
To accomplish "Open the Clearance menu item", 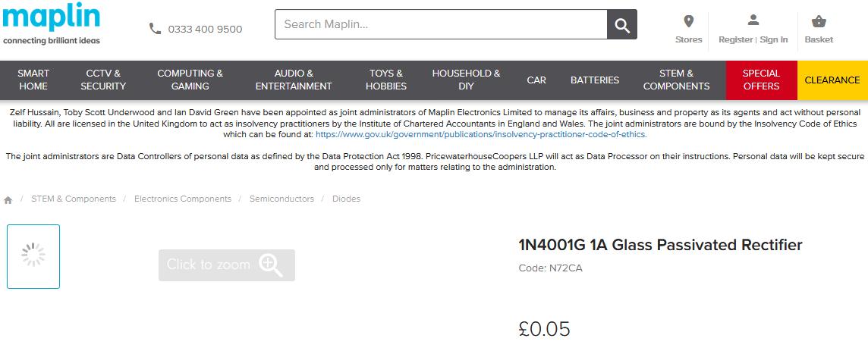I will coord(832,80).
